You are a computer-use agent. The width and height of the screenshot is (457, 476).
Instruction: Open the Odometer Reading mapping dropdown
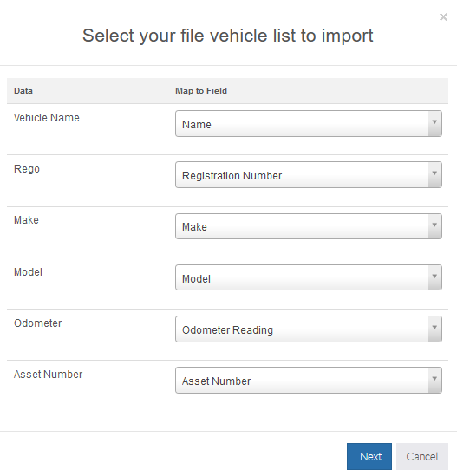click(x=309, y=329)
